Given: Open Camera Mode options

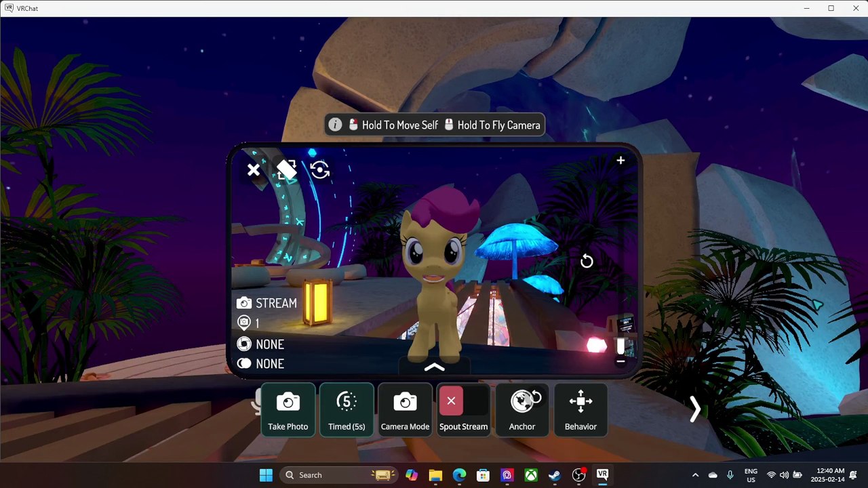Looking at the screenshot, I should [x=405, y=410].
